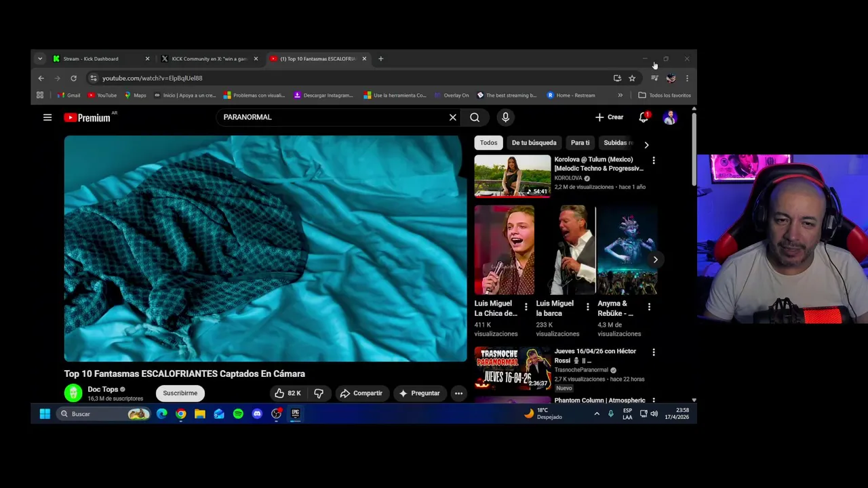
Task: Open Anyma & Rebūke short thumbnail
Action: (627, 250)
